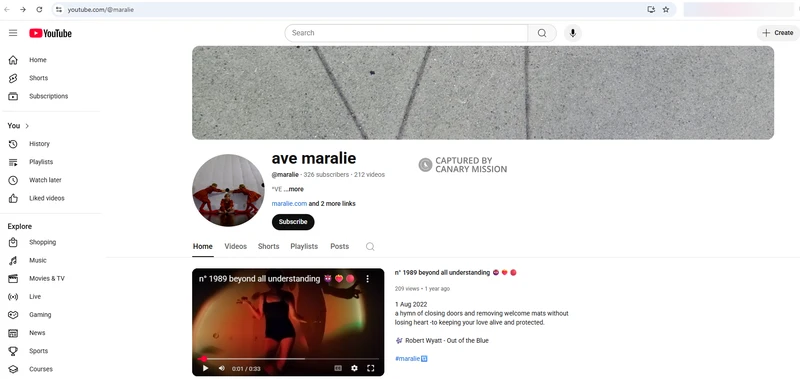Click the address bar URL

click(x=101, y=9)
